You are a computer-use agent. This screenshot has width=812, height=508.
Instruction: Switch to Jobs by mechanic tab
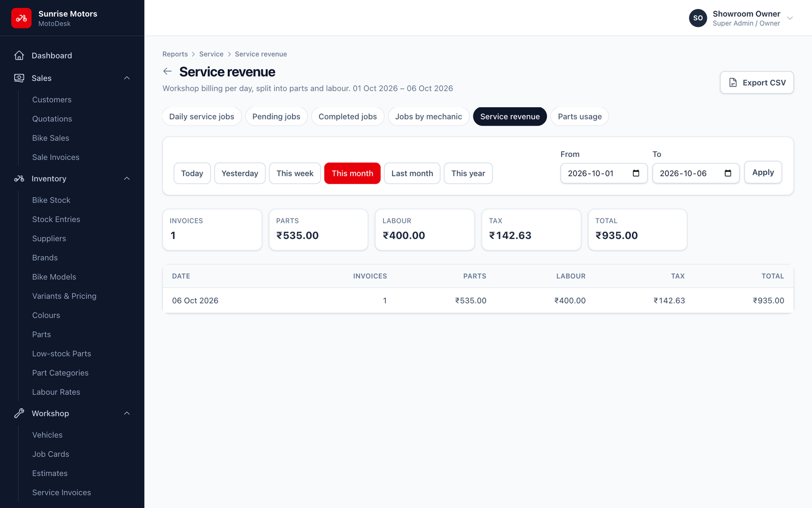(429, 116)
